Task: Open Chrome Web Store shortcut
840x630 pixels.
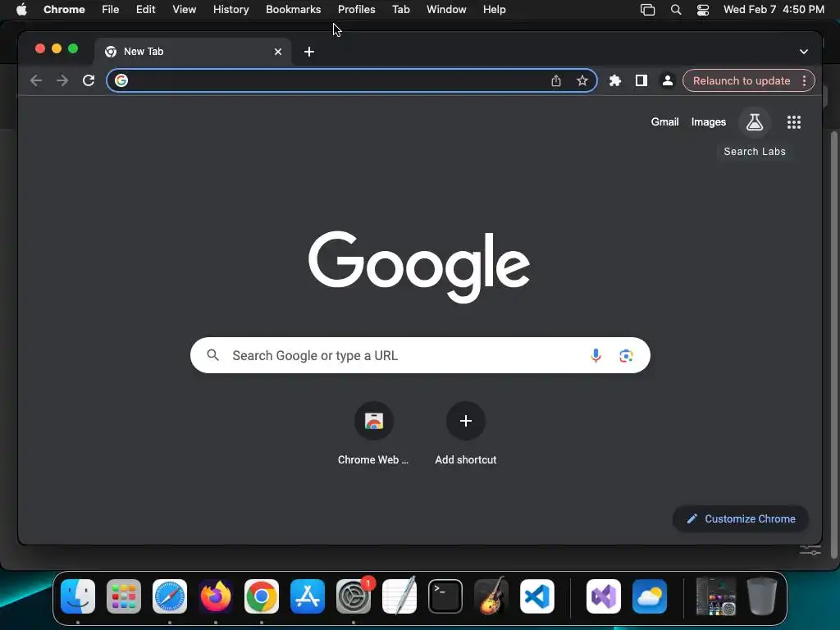Action: click(373, 434)
